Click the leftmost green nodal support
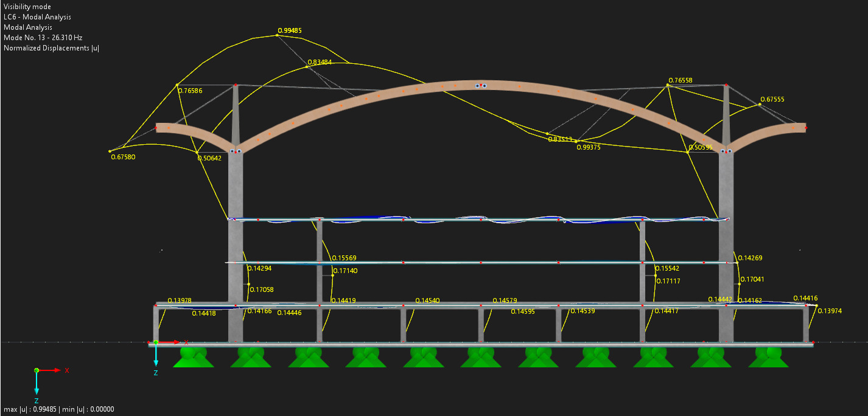The image size is (868, 416). pos(193,357)
